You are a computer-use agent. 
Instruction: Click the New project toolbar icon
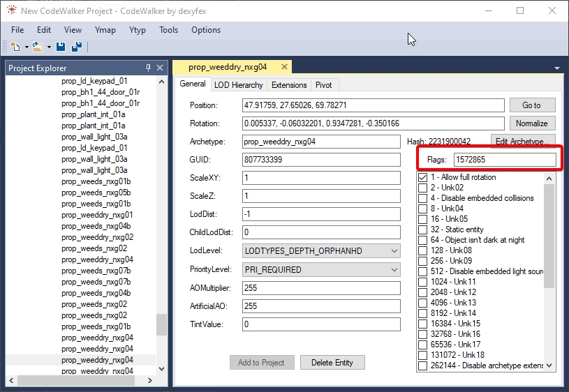[x=15, y=47]
